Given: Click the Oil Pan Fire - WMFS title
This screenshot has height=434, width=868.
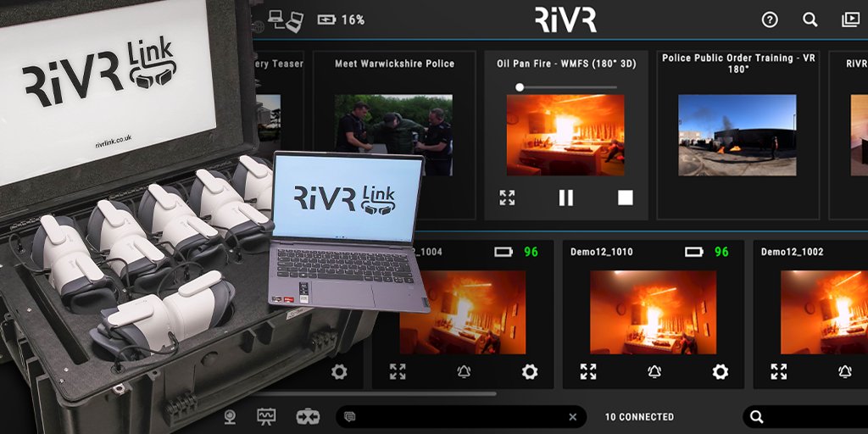Looking at the screenshot, I should click(x=566, y=64).
